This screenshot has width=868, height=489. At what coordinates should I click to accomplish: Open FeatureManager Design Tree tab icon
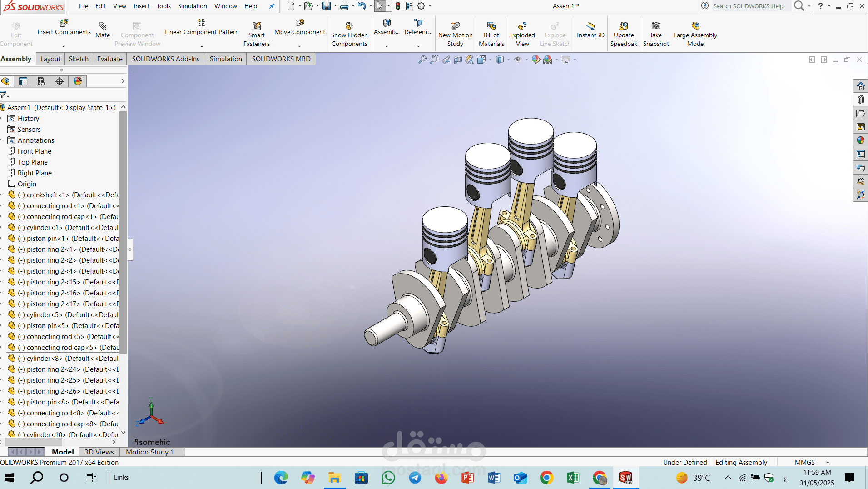5,81
